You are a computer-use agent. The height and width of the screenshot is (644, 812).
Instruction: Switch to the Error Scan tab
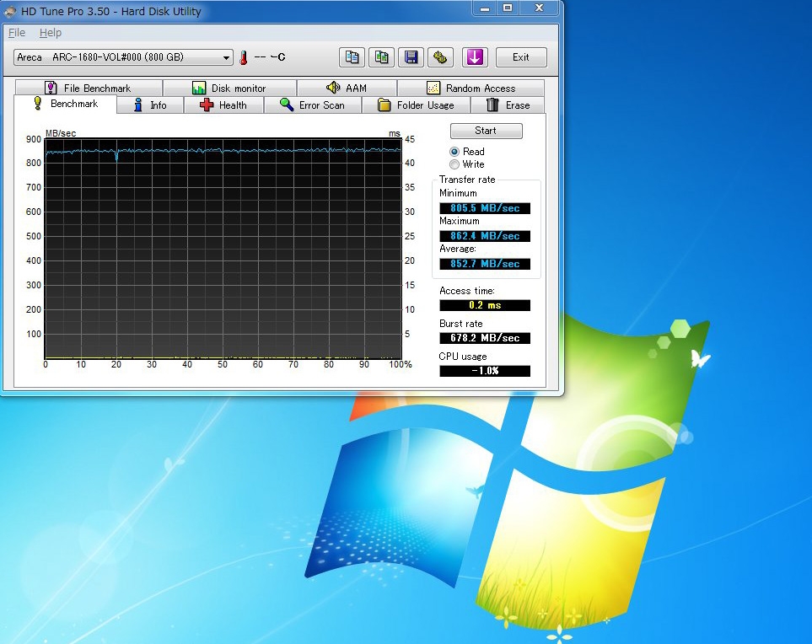point(312,105)
